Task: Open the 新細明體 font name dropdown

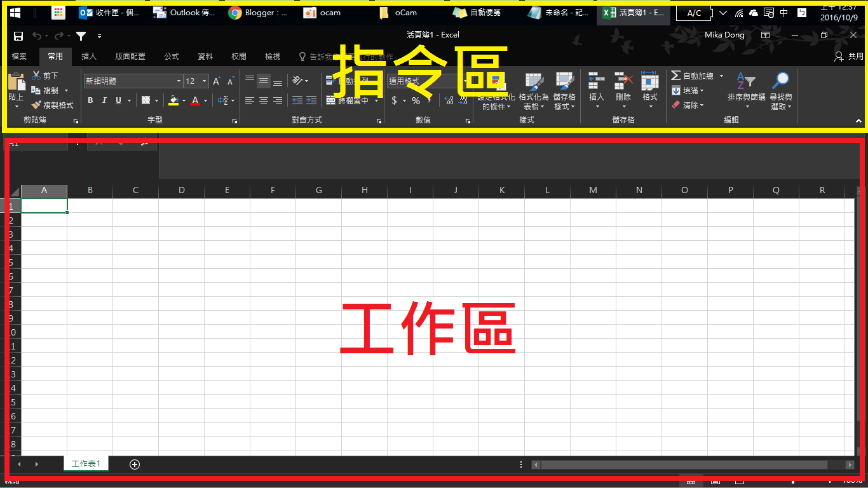Action: (179, 81)
